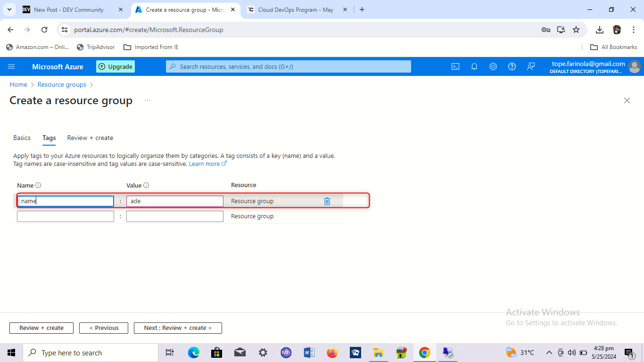644x362 pixels.
Task: Open more options beside Create a resource group
Action: 148,100
